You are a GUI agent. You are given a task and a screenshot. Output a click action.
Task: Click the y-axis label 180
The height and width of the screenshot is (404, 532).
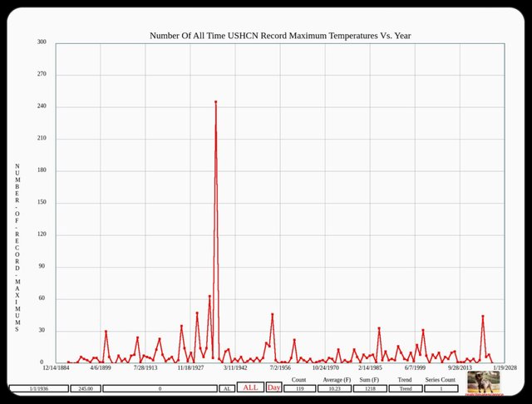point(42,170)
